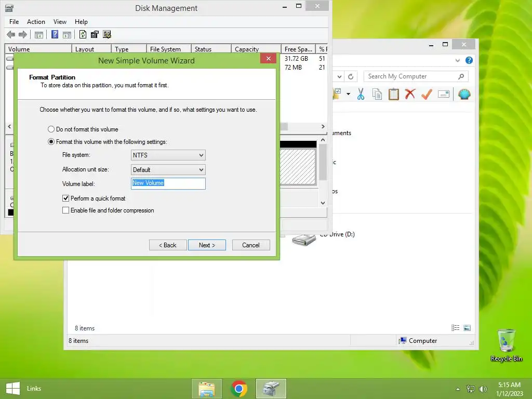Screen dimensions: 532x399
Task: Click the blue Help icon in Disk Management toolbar
Action: pos(55,34)
